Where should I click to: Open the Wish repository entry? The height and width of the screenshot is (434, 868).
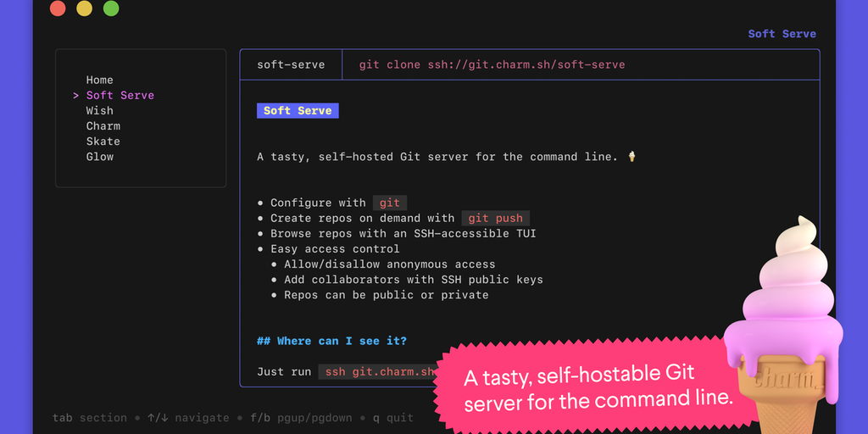click(x=100, y=111)
